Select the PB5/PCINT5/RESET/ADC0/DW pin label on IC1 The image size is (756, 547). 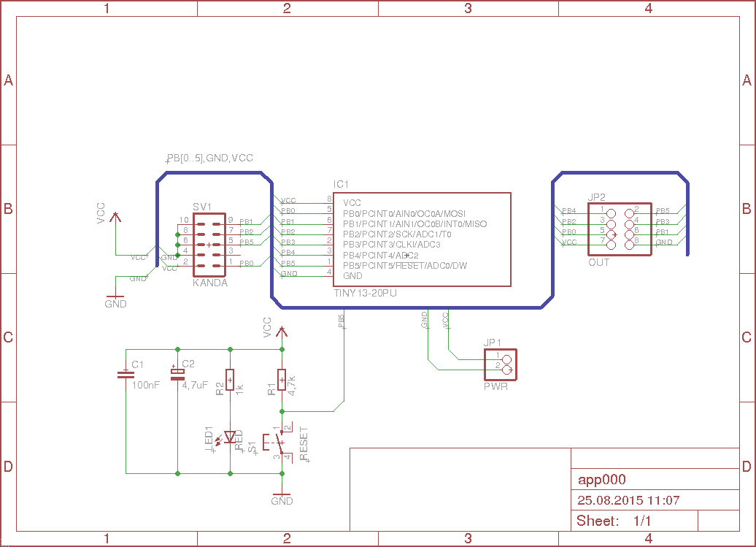[404, 266]
